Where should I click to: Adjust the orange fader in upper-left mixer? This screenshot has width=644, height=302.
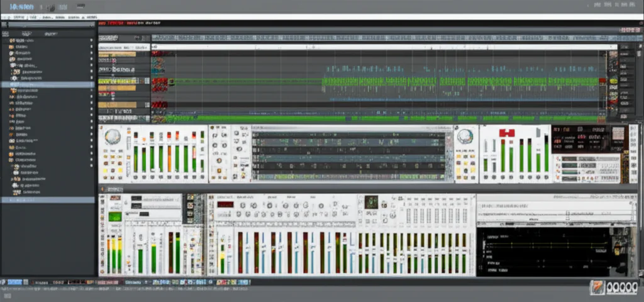169,158
